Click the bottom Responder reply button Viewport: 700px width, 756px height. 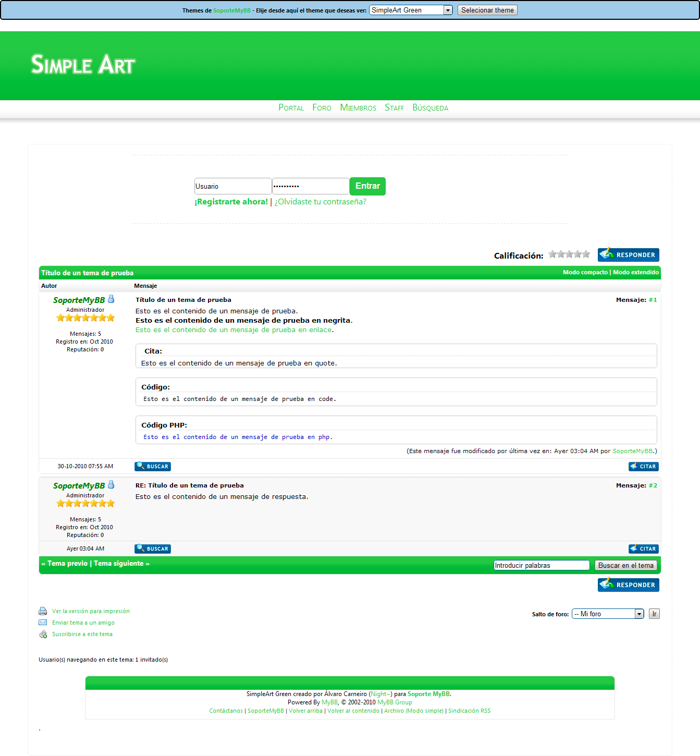[628, 585]
